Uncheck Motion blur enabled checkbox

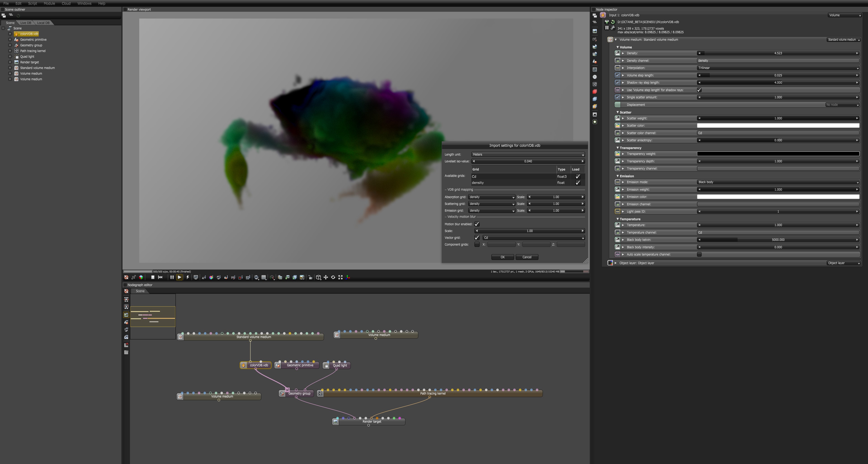coord(477,224)
